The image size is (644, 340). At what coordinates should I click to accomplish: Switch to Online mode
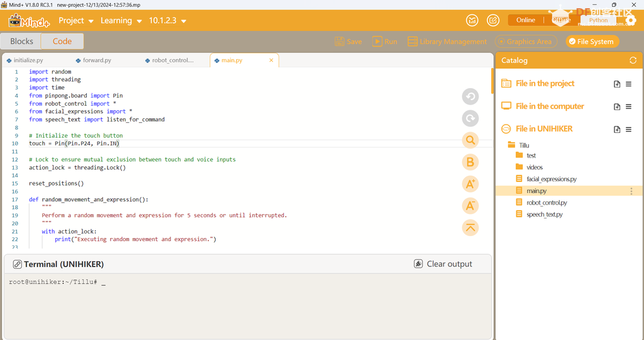[526, 20]
